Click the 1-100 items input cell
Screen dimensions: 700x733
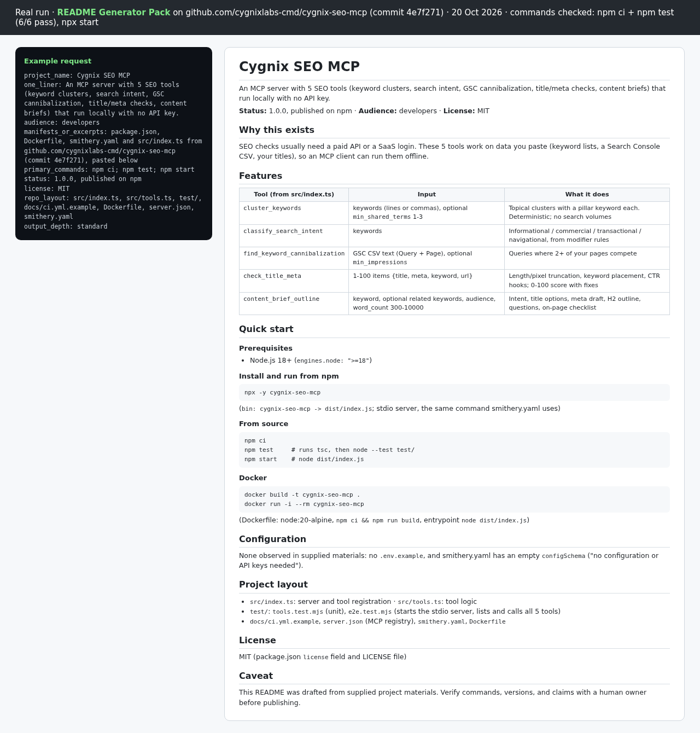[x=427, y=281]
